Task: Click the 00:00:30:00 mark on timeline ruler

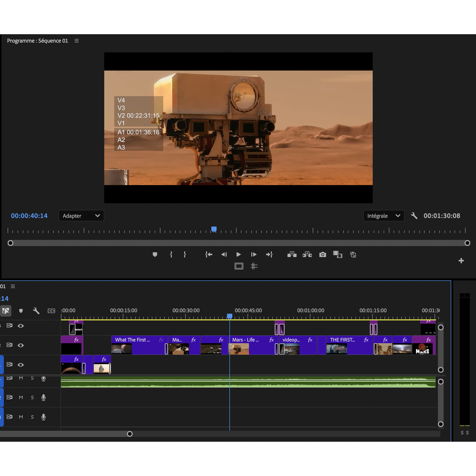Action: pyautogui.click(x=186, y=310)
